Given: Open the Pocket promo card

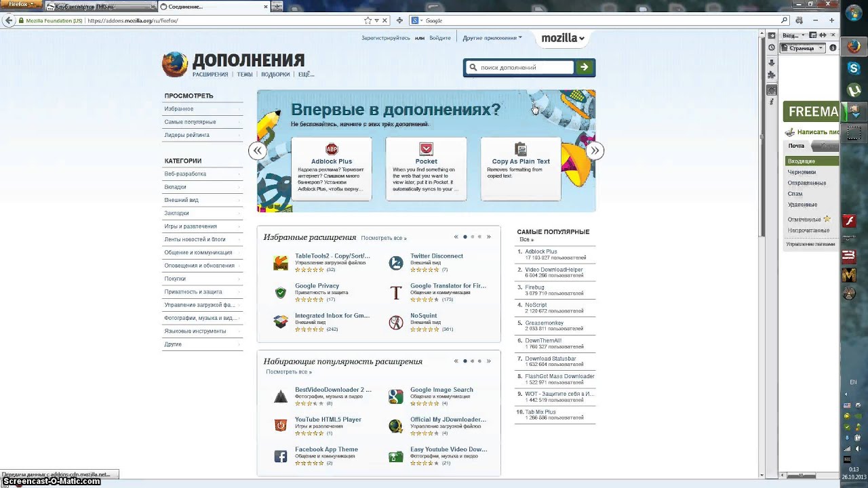Looking at the screenshot, I should [426, 169].
